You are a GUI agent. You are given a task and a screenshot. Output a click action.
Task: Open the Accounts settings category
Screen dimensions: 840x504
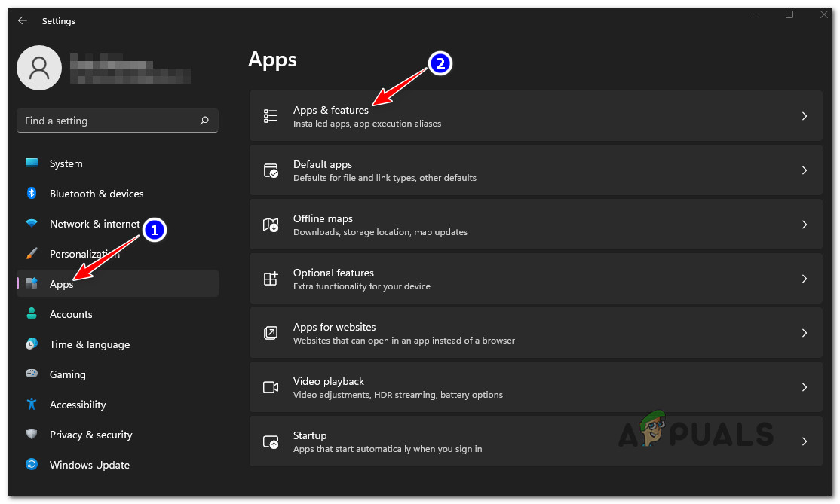(71, 314)
